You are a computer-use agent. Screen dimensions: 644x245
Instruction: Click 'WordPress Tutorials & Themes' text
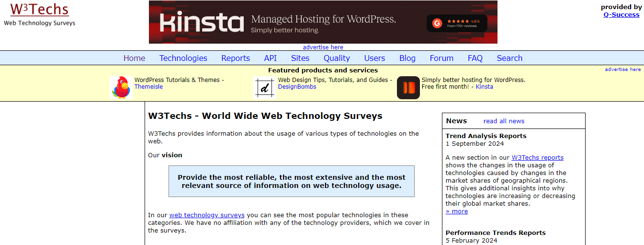pos(177,80)
